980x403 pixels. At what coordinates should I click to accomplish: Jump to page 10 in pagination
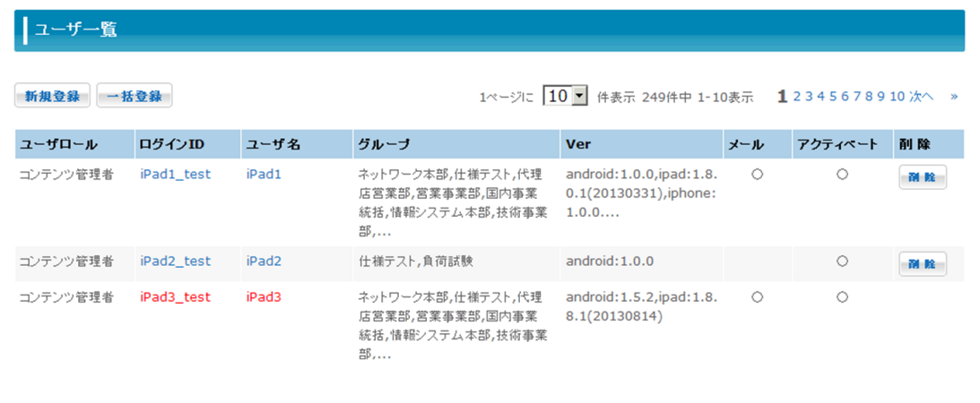click(x=897, y=96)
